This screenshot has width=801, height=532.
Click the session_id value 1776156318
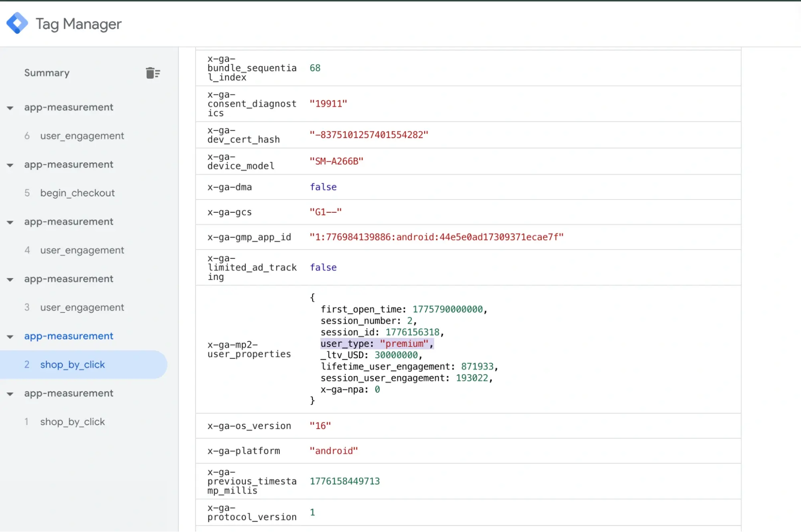click(412, 332)
